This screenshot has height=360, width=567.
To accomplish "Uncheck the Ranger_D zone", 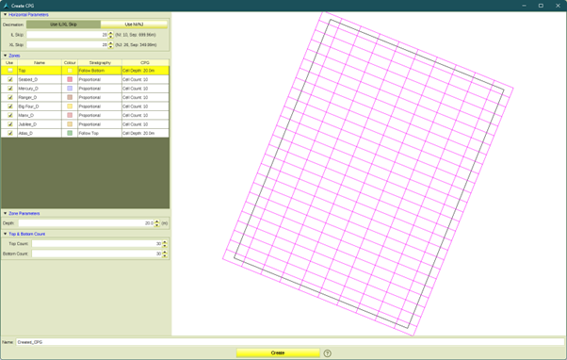I will tap(10, 97).
